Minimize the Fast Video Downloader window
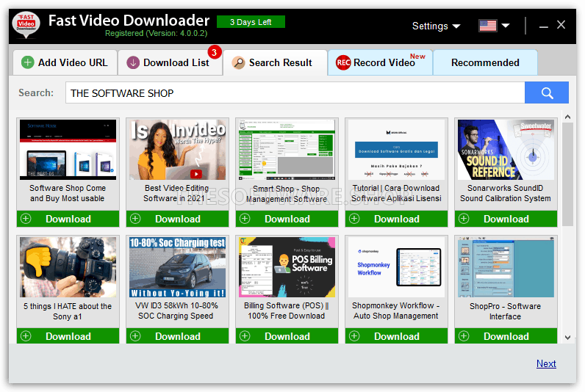This screenshot has width=585, height=392. [544, 26]
